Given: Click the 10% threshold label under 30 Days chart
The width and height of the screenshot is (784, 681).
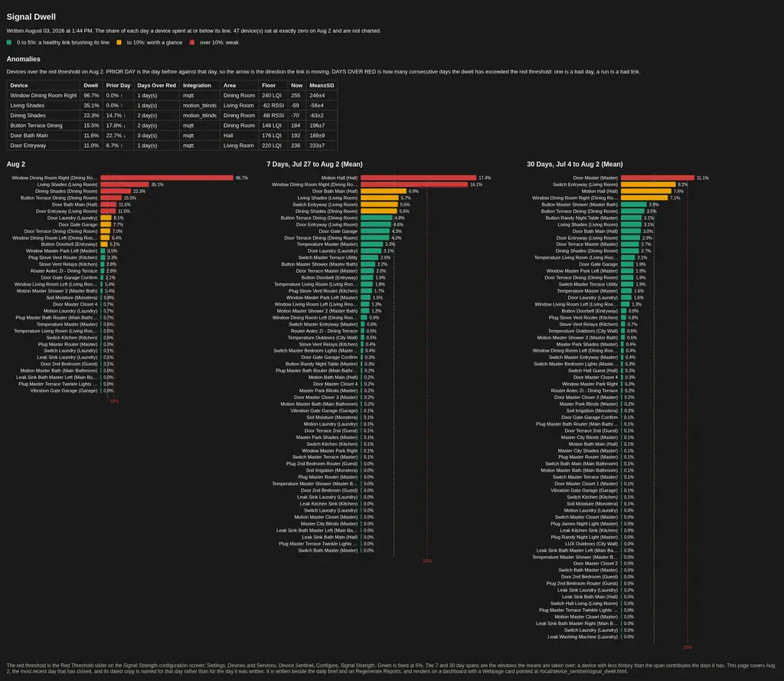Looking at the screenshot, I should (687, 647).
